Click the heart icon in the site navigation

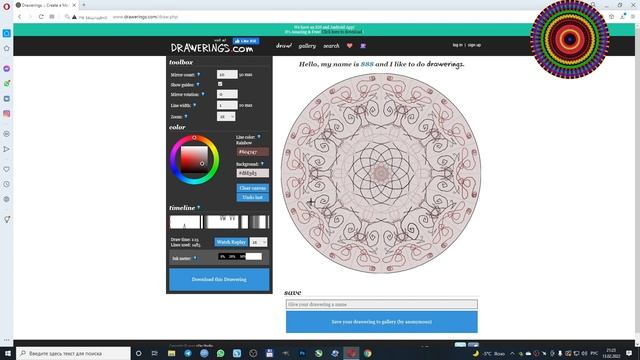pos(349,46)
